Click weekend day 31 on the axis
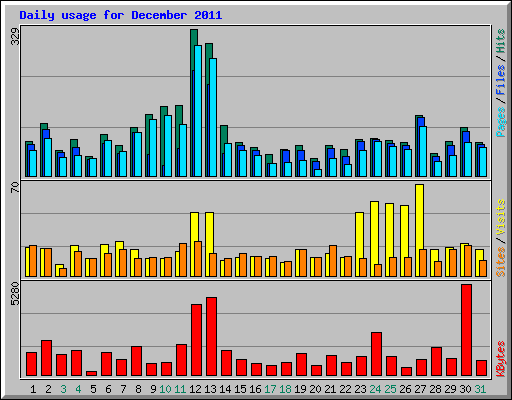 pyautogui.click(x=480, y=389)
